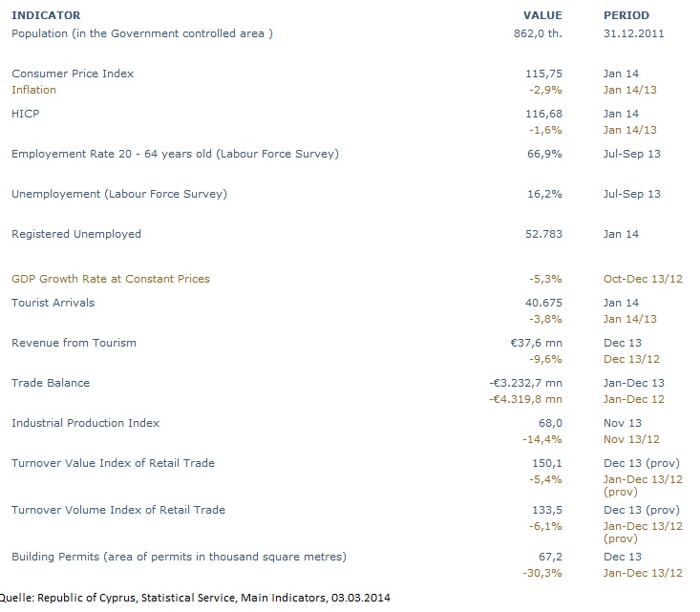Click Unemployement (Labour Force Survey) label

(118, 194)
